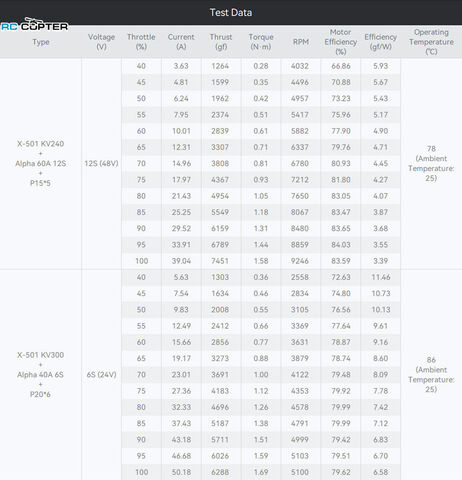Click the RC Copter logo
This screenshot has width=462, height=480.
click(x=35, y=24)
